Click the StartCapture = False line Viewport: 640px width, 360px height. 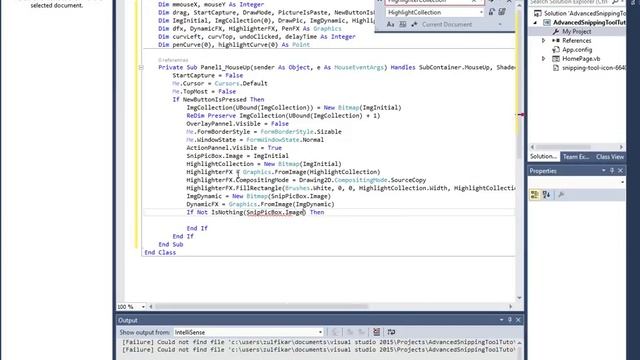pos(207,76)
